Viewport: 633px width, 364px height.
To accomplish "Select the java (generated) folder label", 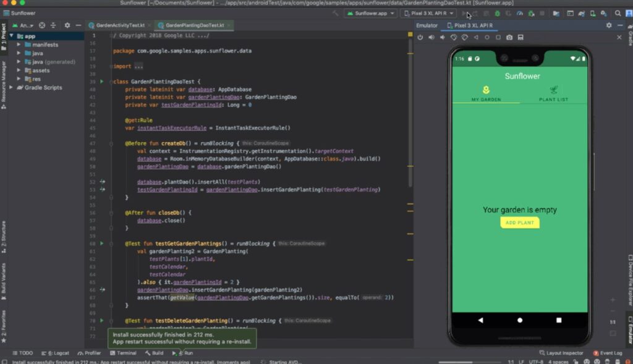I will tap(54, 62).
